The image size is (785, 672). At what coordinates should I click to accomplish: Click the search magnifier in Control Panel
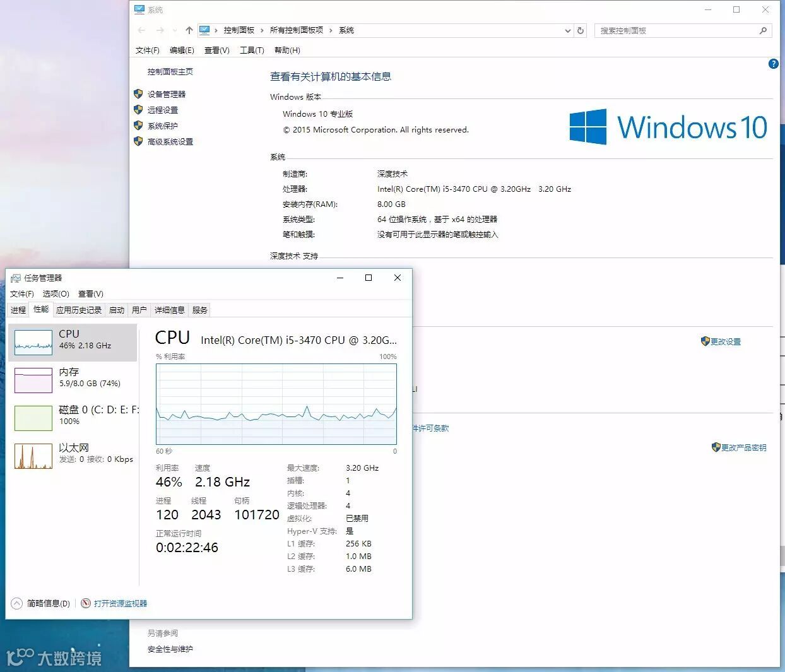[x=763, y=30]
